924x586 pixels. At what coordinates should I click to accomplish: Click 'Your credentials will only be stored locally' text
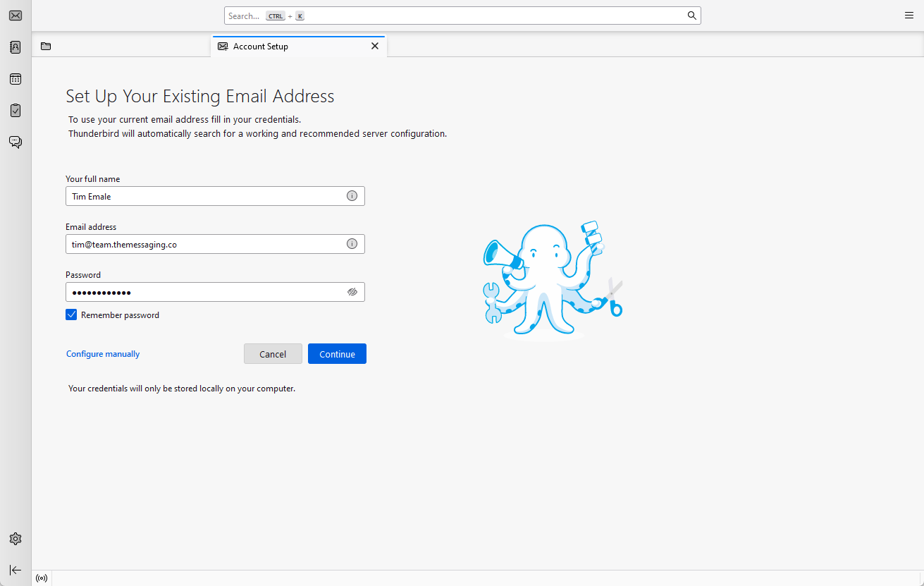pyautogui.click(x=182, y=389)
